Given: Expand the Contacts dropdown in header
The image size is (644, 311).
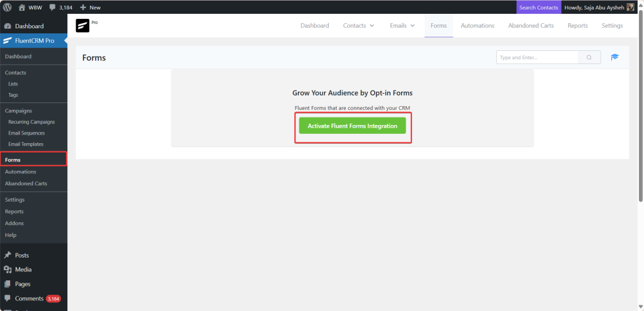Looking at the screenshot, I should [x=358, y=25].
